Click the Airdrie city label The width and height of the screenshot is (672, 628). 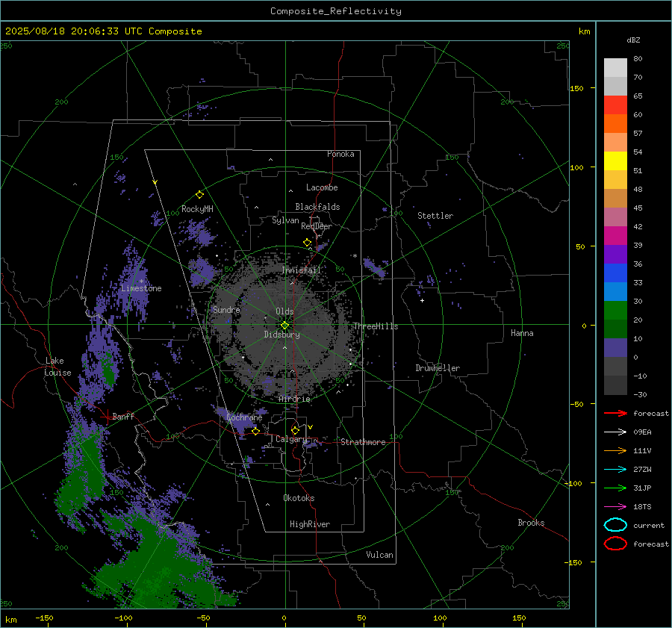point(294,399)
